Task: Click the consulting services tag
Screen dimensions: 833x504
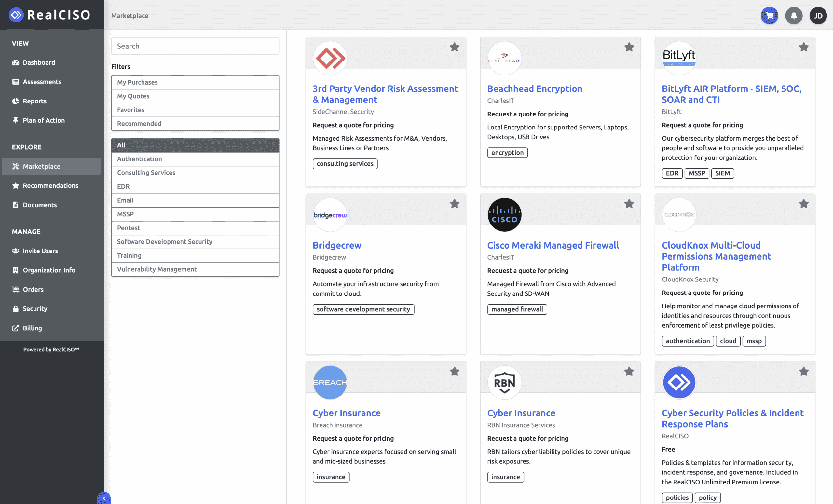Action: point(345,164)
